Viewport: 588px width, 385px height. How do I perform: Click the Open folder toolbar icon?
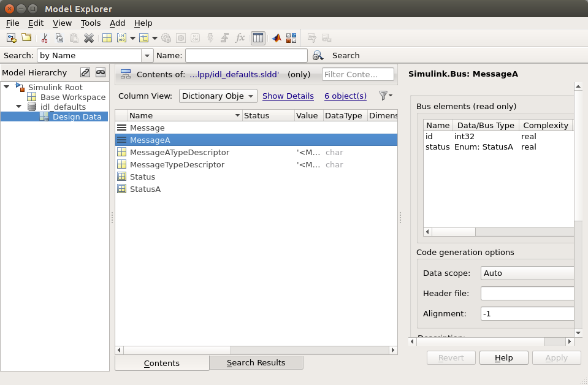click(26, 37)
